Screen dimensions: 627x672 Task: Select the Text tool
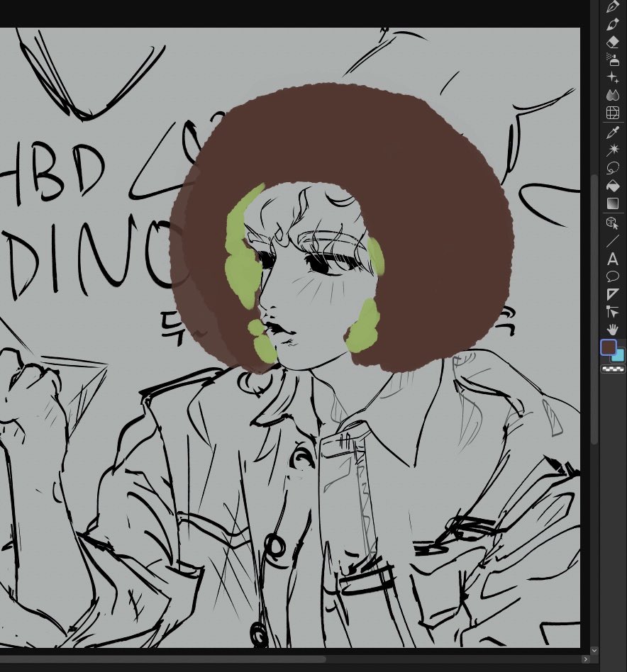click(613, 259)
